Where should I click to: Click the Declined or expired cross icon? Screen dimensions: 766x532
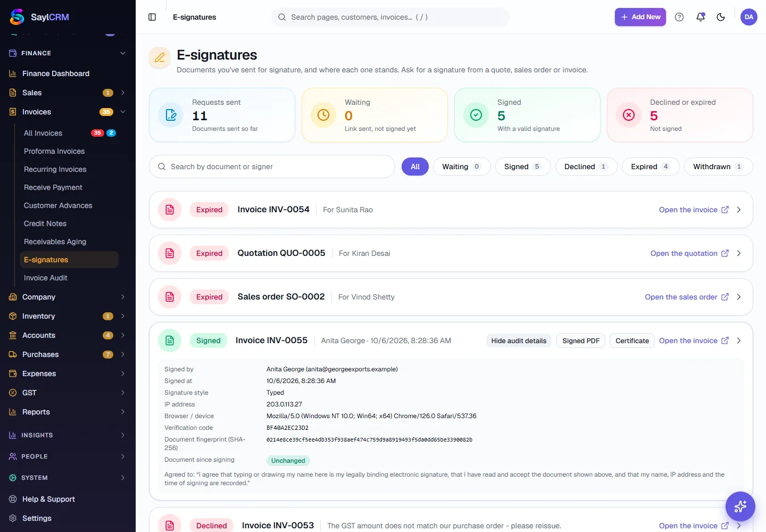coord(629,115)
